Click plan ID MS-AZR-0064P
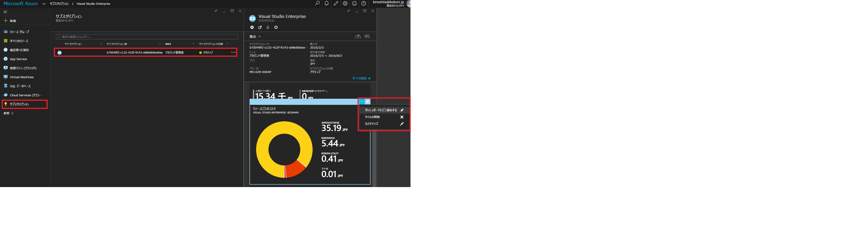This screenshot has height=244, width=868. (x=260, y=72)
